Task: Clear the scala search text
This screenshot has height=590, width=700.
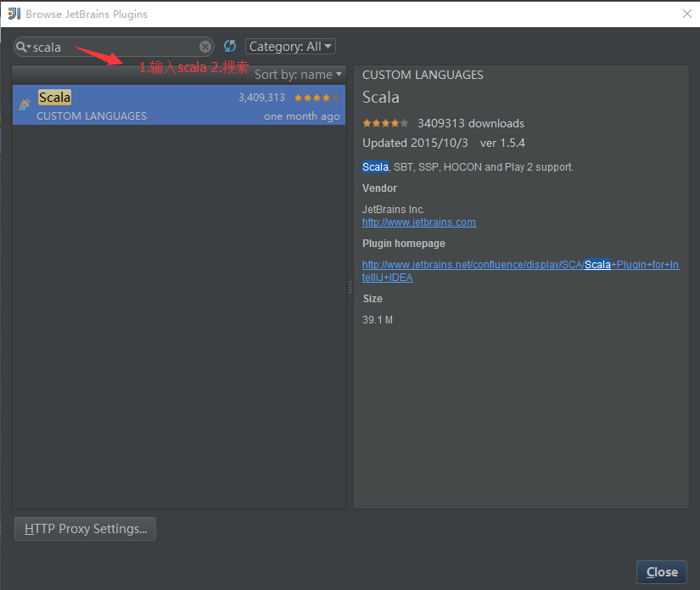Action: (x=205, y=47)
